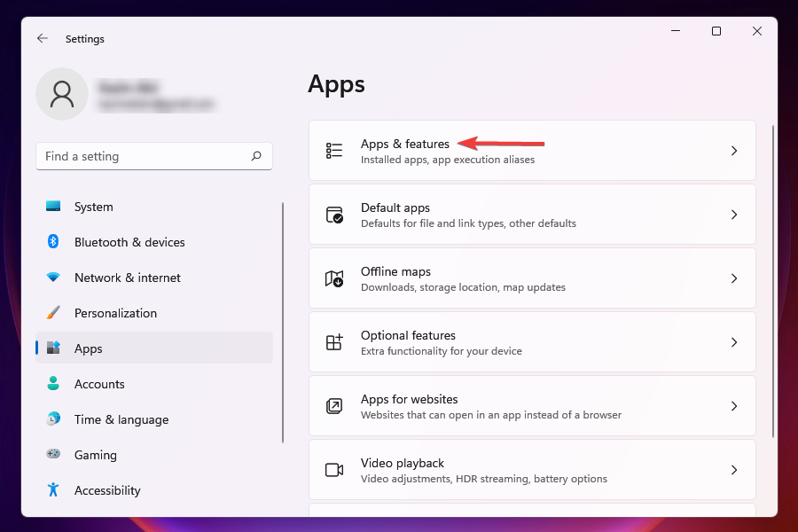Click the Network wifi icon
Viewport: 798px width, 532px height.
[x=53, y=277]
